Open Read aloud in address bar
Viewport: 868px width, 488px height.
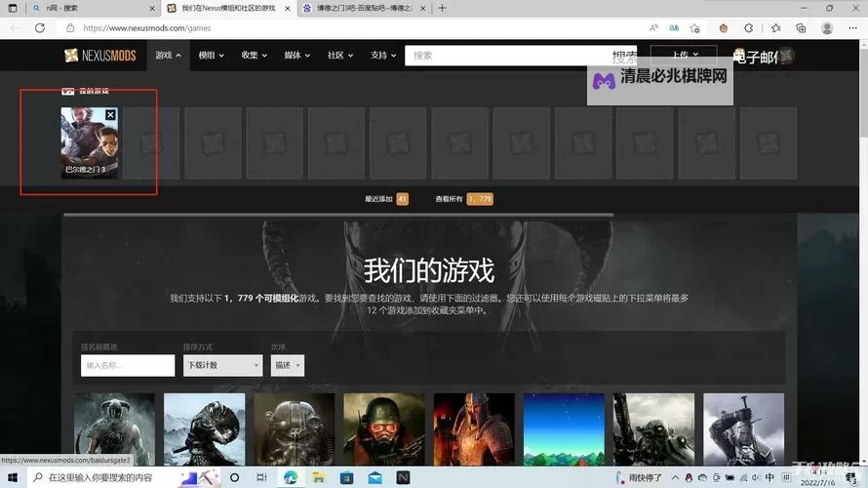click(653, 27)
